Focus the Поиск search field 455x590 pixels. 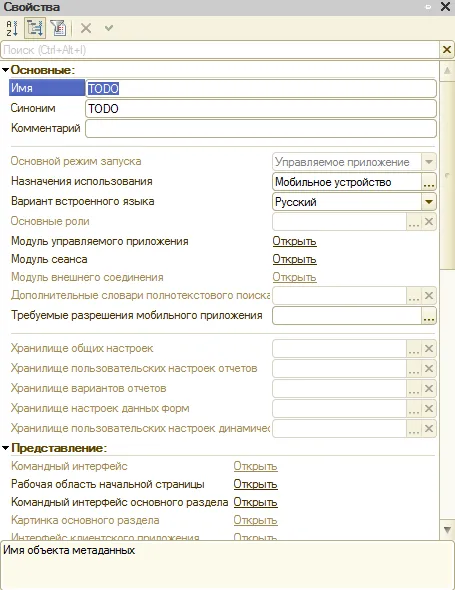pyautogui.click(x=220, y=50)
